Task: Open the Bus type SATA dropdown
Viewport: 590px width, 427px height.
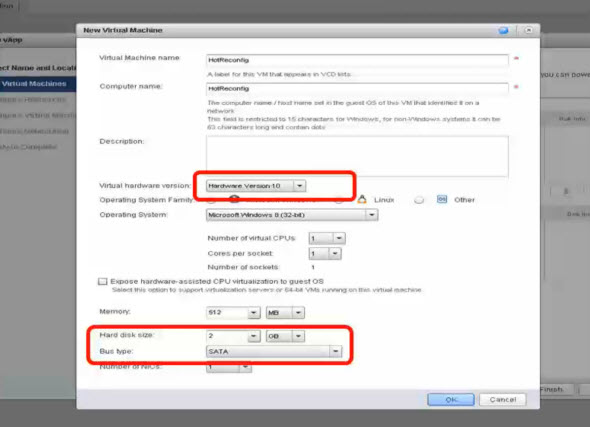Action: click(x=274, y=351)
